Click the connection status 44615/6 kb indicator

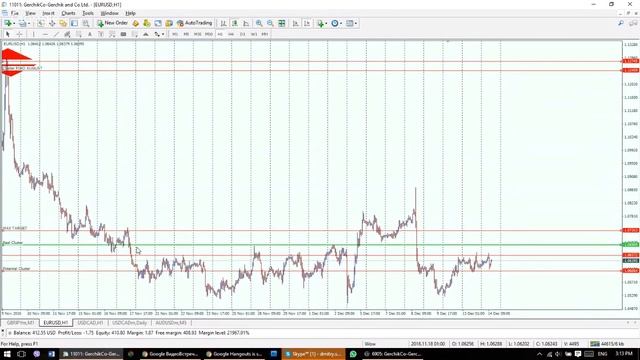pos(607,344)
